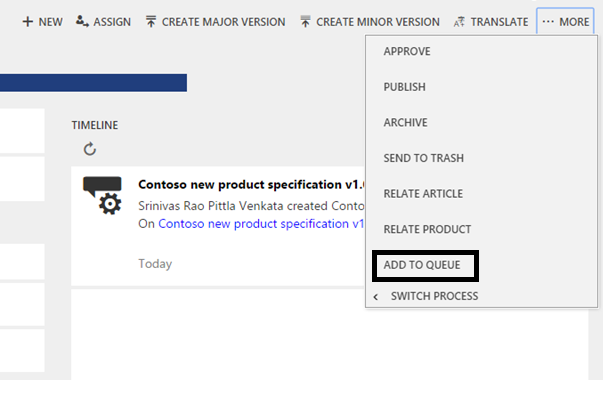603x397 pixels.
Task: Click the Create Major Version arrow icon
Action: point(151,22)
